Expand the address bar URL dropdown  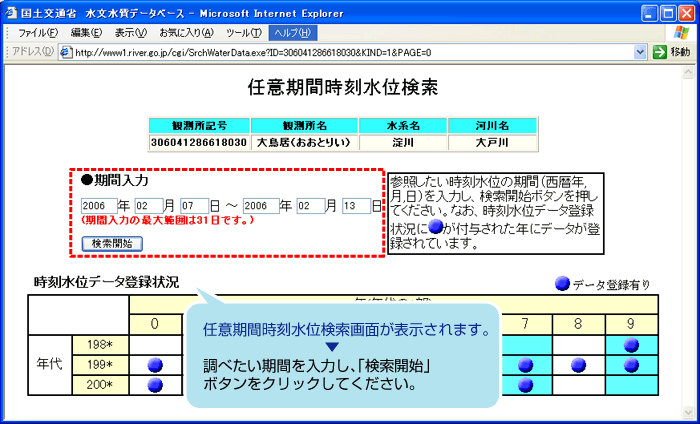click(x=640, y=52)
